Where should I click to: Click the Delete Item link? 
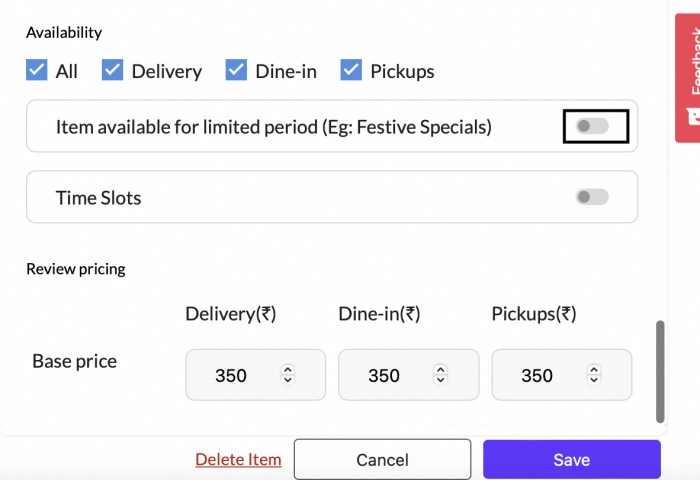[x=238, y=460]
